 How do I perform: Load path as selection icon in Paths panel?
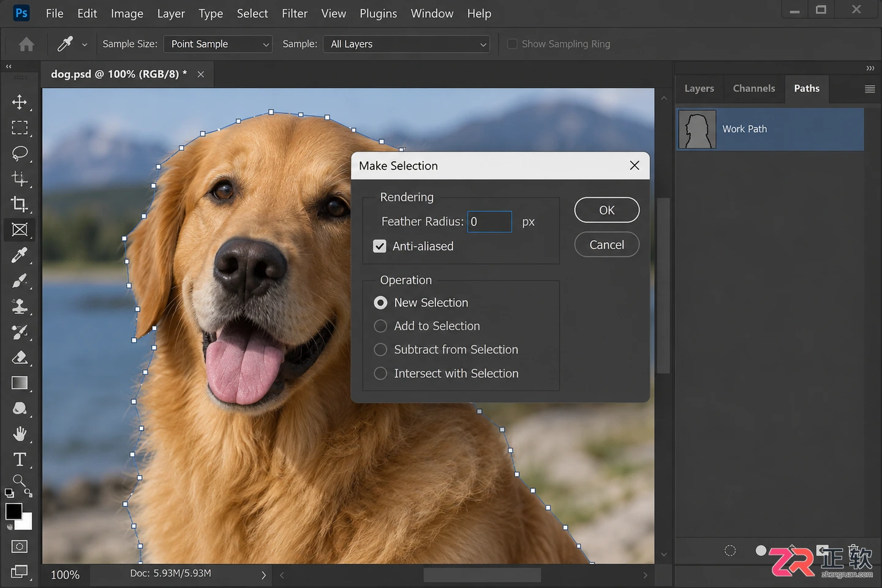730,551
